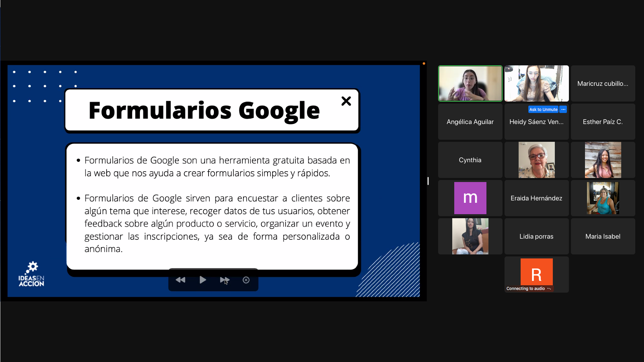Select the orange 'R' avatar participant
The image size is (644, 362).
click(536, 272)
